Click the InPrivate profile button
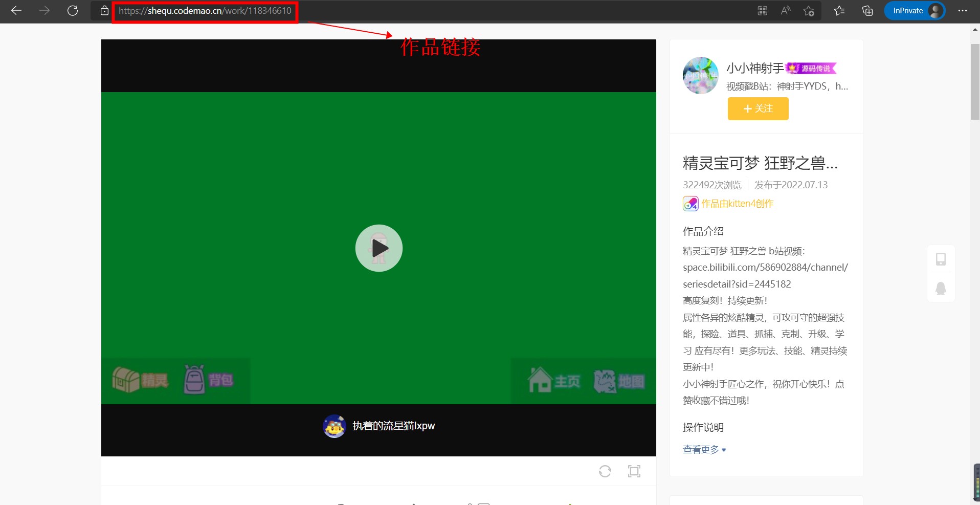Screen dimensions: 980x505 pos(915,11)
